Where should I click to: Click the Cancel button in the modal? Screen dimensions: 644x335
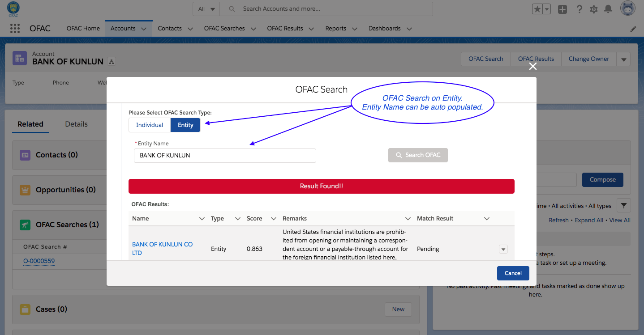[513, 273]
